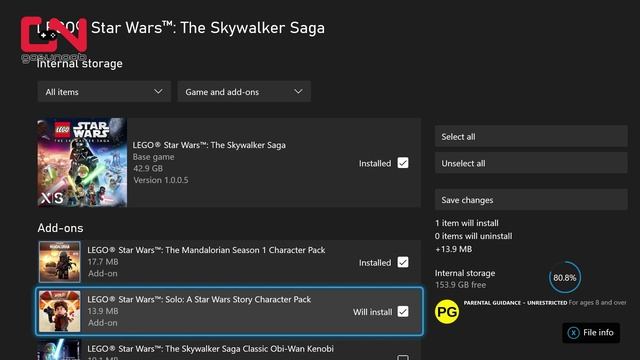The height and width of the screenshot is (360, 640).
Task: Click 'LEGO Star Wars: The Mandalorian Season 1 Character Pack' title
Action: [206, 250]
